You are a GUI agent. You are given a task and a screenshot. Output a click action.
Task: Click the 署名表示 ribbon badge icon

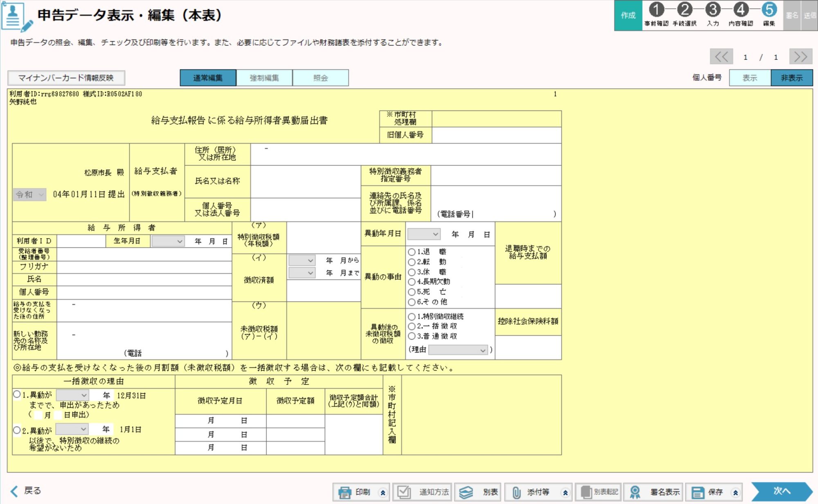(635, 492)
